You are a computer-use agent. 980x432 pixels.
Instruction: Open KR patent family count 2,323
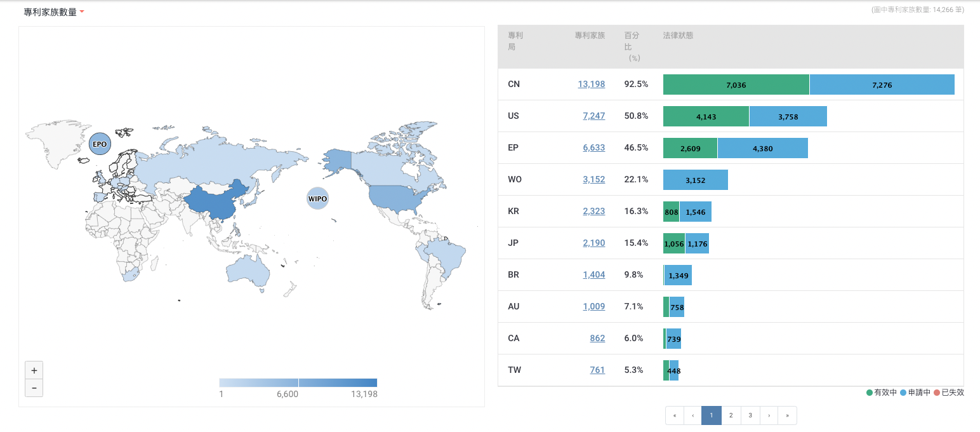point(593,211)
